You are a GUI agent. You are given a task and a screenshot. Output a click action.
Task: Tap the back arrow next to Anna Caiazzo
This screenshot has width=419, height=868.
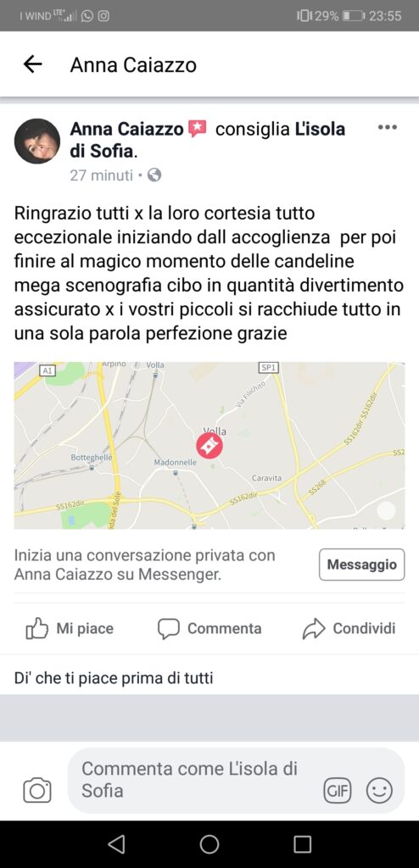pyautogui.click(x=33, y=64)
